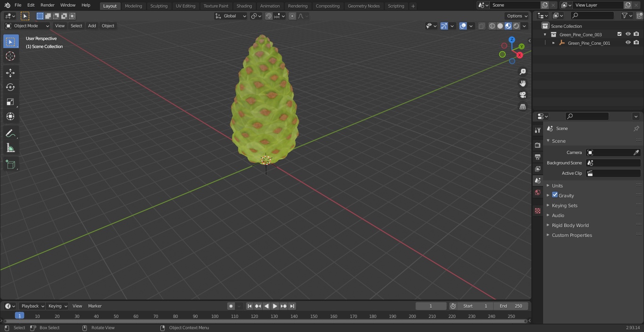Viewport: 644px width, 332px height.
Task: Open the Playback dropdown
Action: [33, 306]
